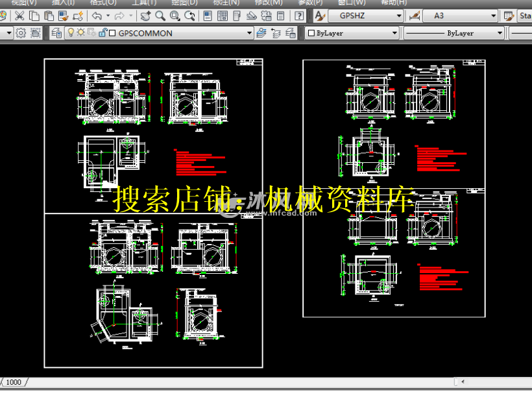Image resolution: width=532 pixels, height=410 pixels.
Task: Activate the Zoom Realtime magnifier
Action: pyautogui.click(x=160, y=16)
